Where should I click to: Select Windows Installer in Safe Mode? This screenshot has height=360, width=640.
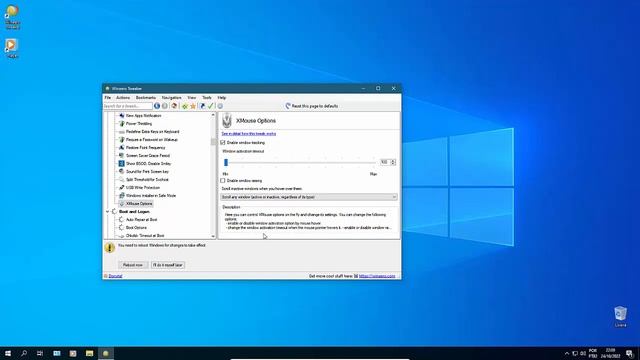coord(151,196)
